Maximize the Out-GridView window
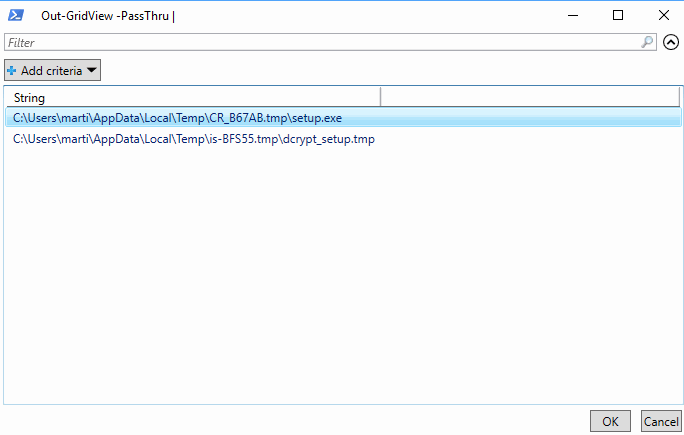This screenshot has height=435, width=684. click(x=618, y=15)
